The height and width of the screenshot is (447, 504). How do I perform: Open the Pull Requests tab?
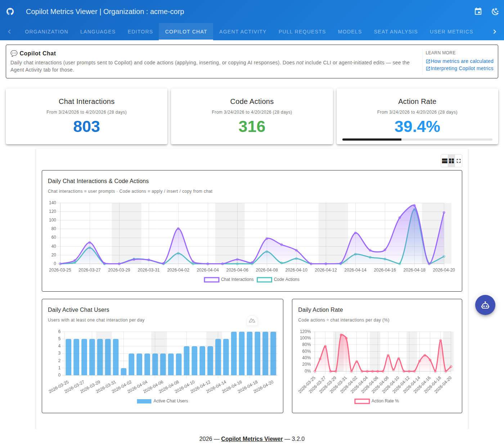pyautogui.click(x=302, y=32)
